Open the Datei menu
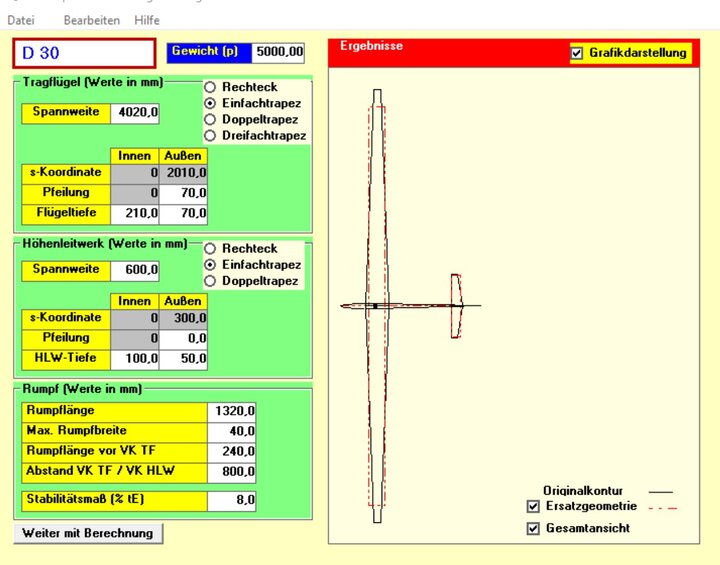720x565 pixels. 21,20
